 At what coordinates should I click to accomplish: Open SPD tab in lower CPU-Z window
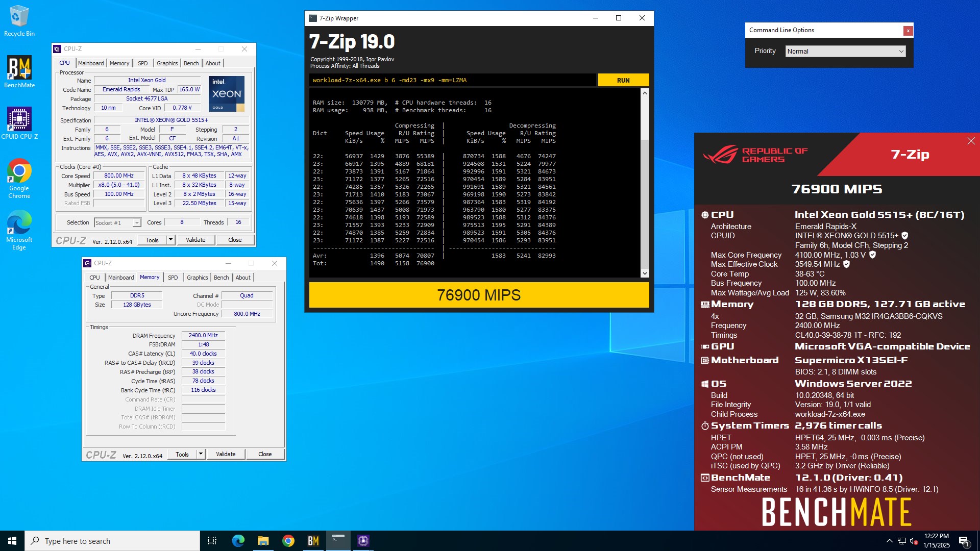tap(173, 278)
